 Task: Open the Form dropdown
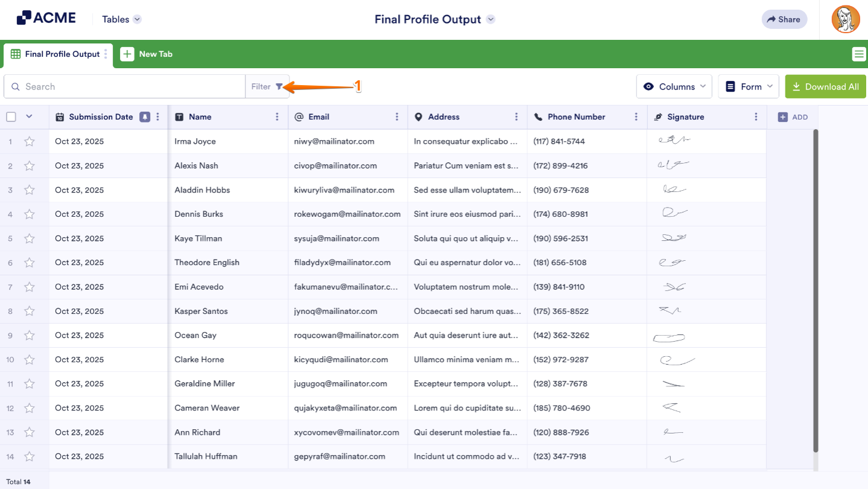pos(748,86)
